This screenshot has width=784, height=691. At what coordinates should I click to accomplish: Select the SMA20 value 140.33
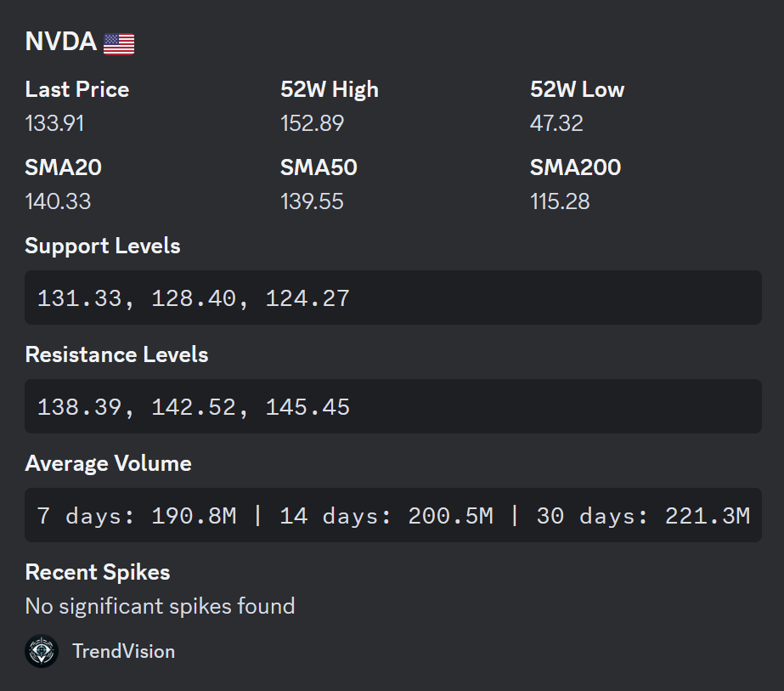[58, 201]
